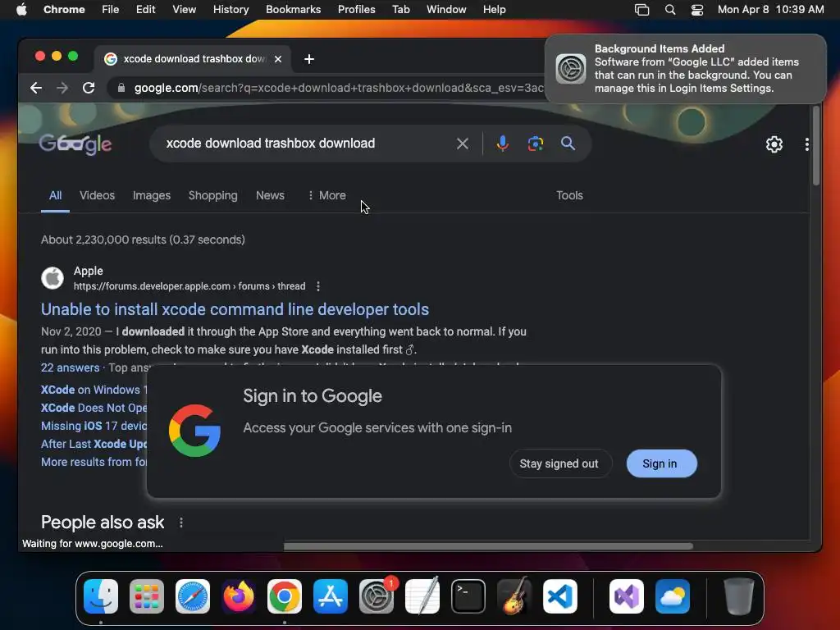Viewport: 840px width, 630px height.
Task: Open Launchpad from the Dock
Action: [x=147, y=596]
